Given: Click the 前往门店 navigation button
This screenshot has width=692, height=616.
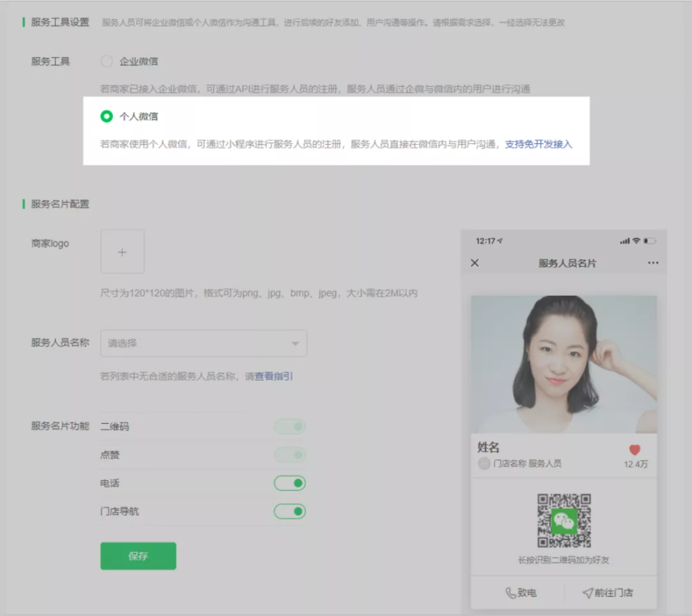Looking at the screenshot, I should tap(608, 593).
